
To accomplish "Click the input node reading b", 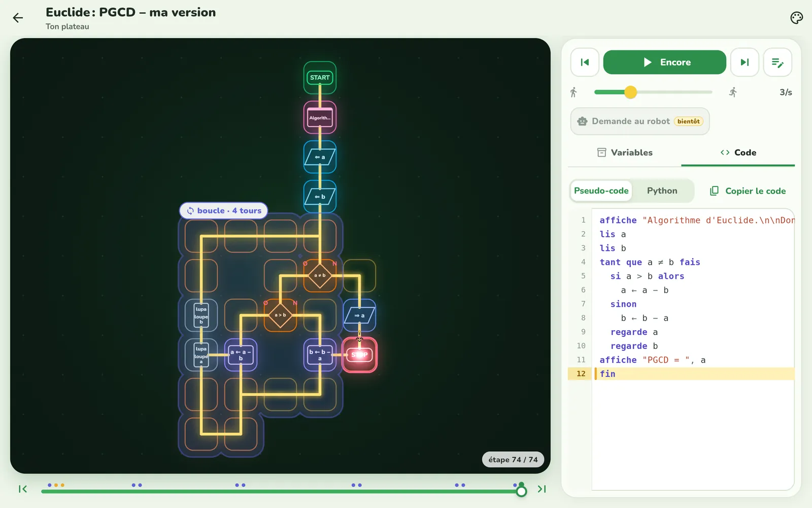I will pyautogui.click(x=320, y=197).
